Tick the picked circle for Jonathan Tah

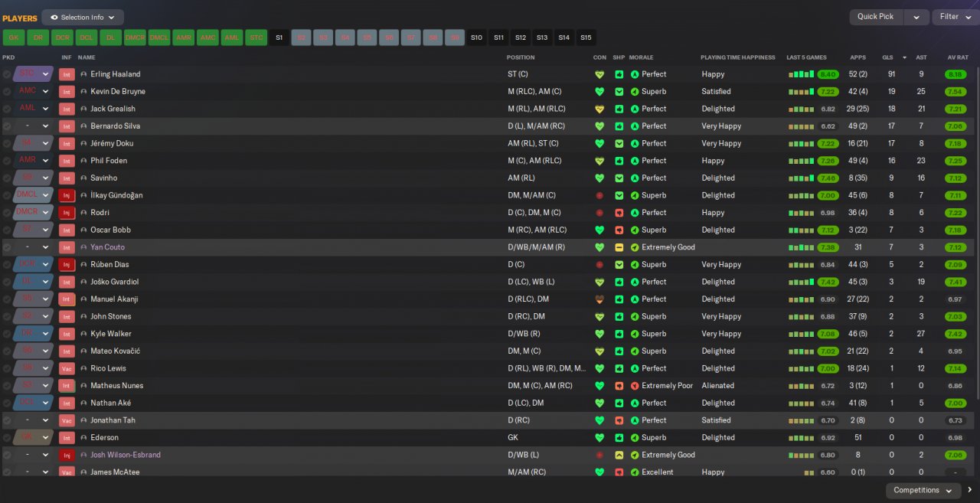(x=7, y=420)
